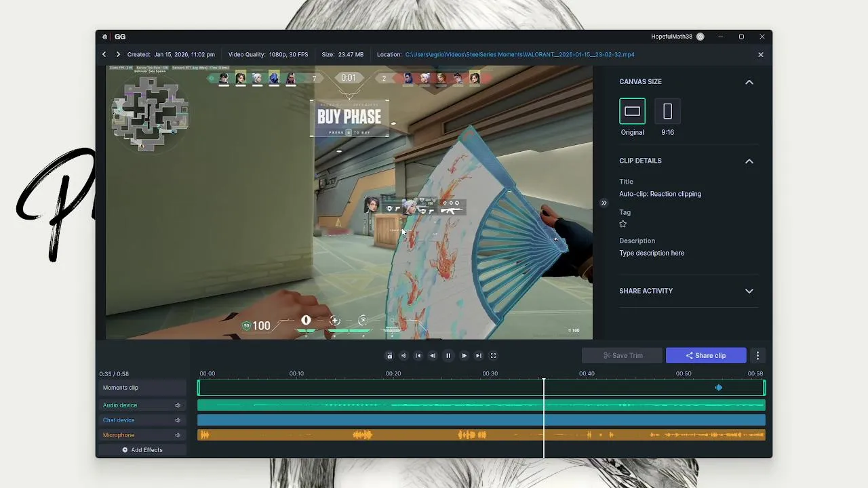
Task: Click the blue moment marker on timeline
Action: coord(718,388)
